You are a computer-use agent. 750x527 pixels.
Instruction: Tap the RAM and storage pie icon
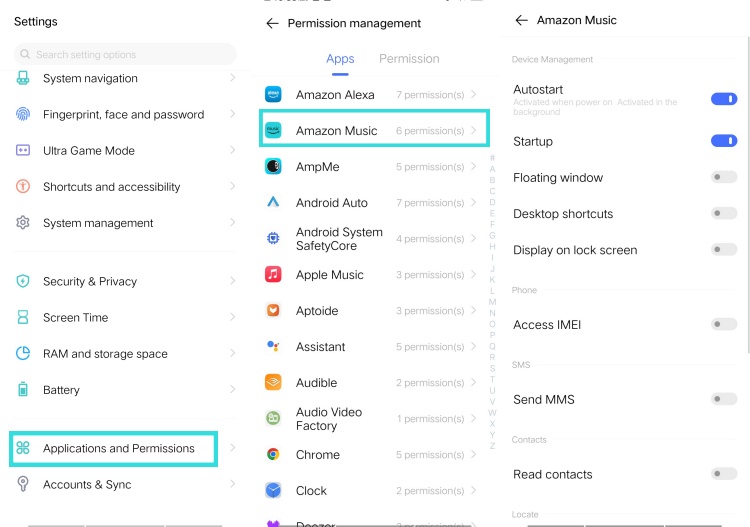[23, 353]
